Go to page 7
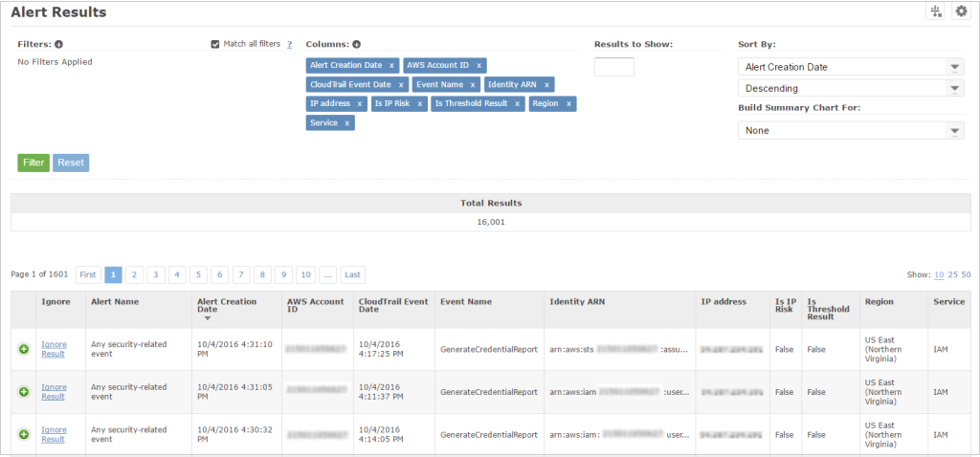 pyautogui.click(x=241, y=274)
